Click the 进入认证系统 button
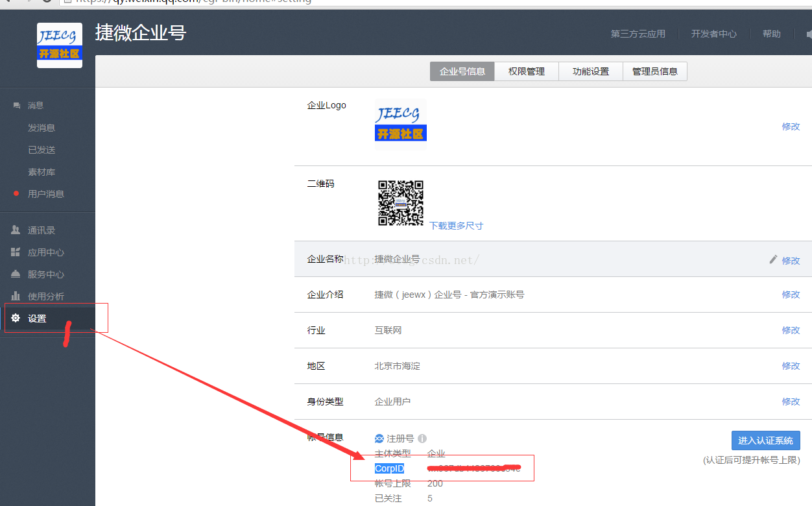The width and height of the screenshot is (812, 506). click(x=766, y=440)
